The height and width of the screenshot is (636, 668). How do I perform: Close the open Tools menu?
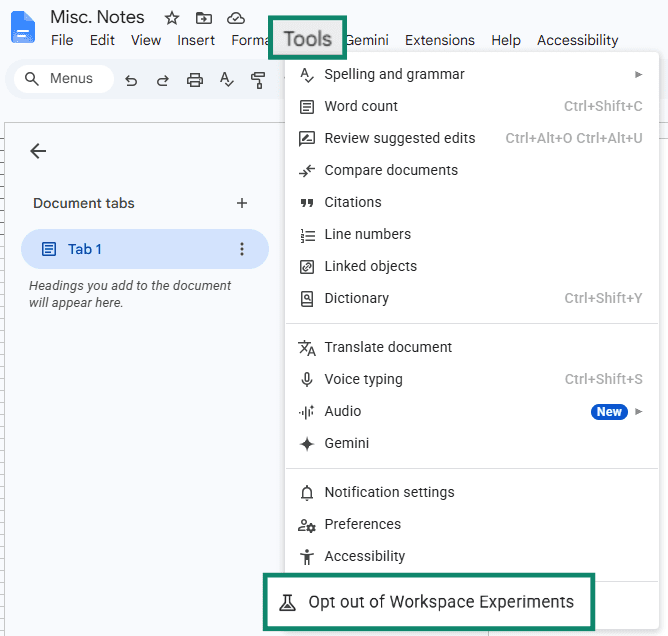(308, 39)
